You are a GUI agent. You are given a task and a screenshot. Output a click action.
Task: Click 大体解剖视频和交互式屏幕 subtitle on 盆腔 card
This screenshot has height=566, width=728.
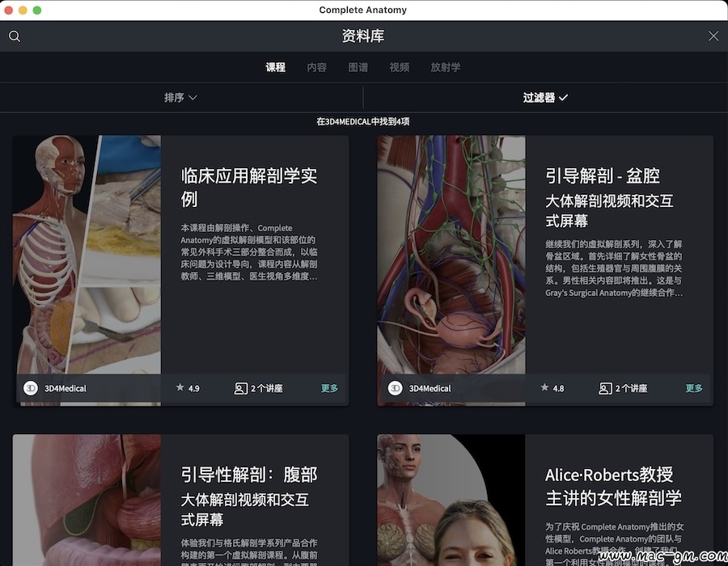(609, 210)
